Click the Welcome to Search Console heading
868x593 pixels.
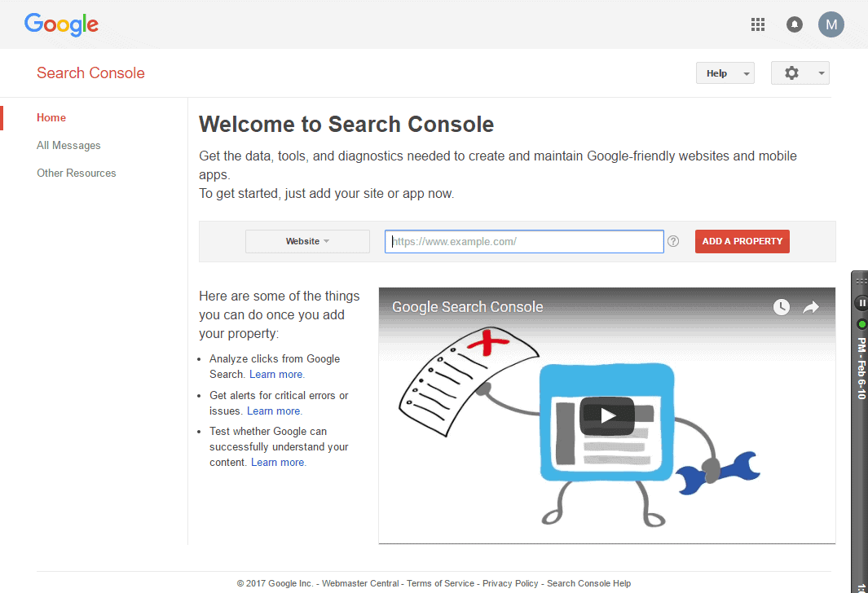(346, 125)
